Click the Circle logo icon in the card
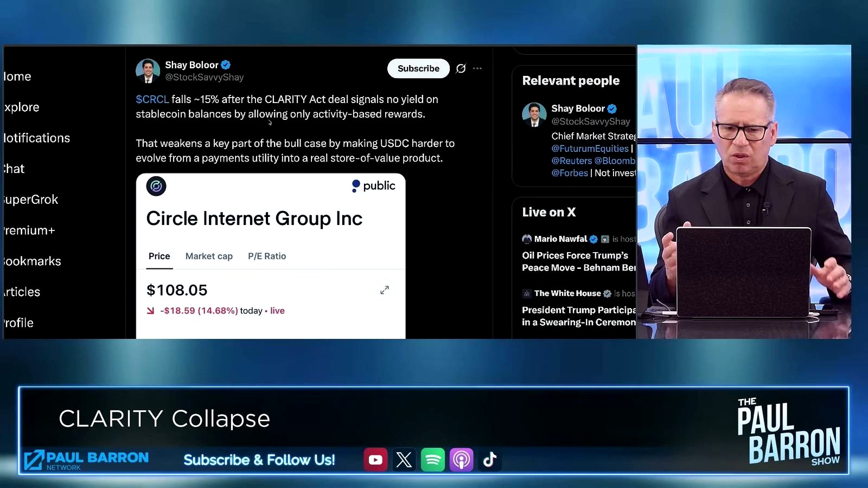 click(x=156, y=186)
